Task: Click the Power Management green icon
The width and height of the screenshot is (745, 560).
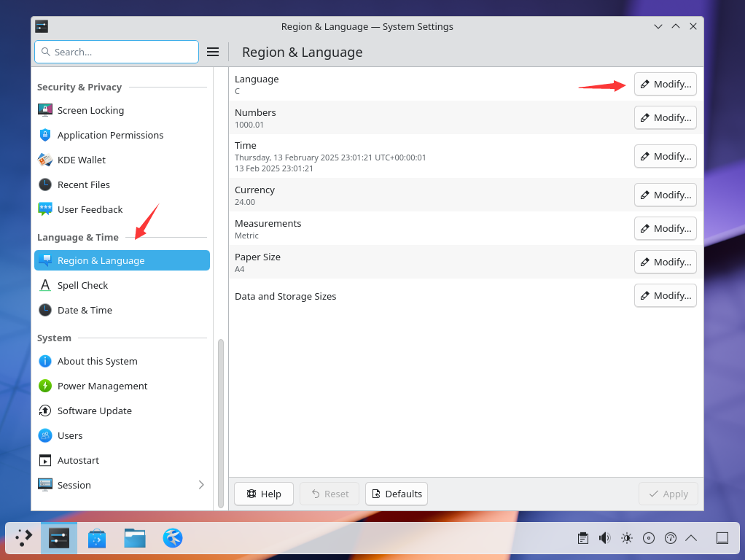Action: tap(45, 386)
